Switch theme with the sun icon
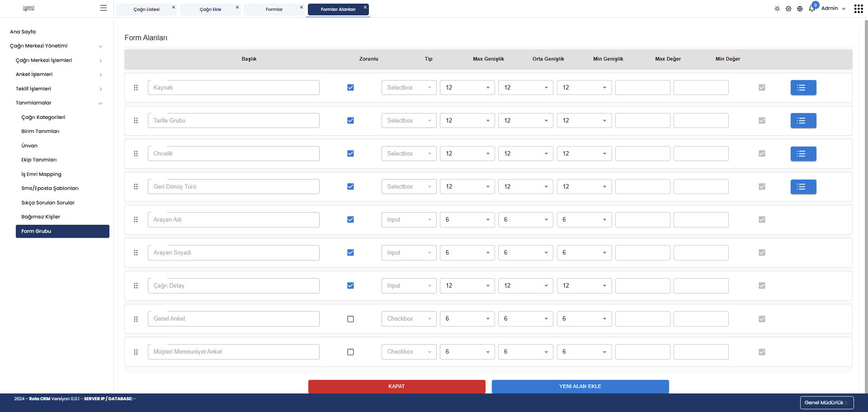The width and height of the screenshot is (868, 412). [x=777, y=9]
